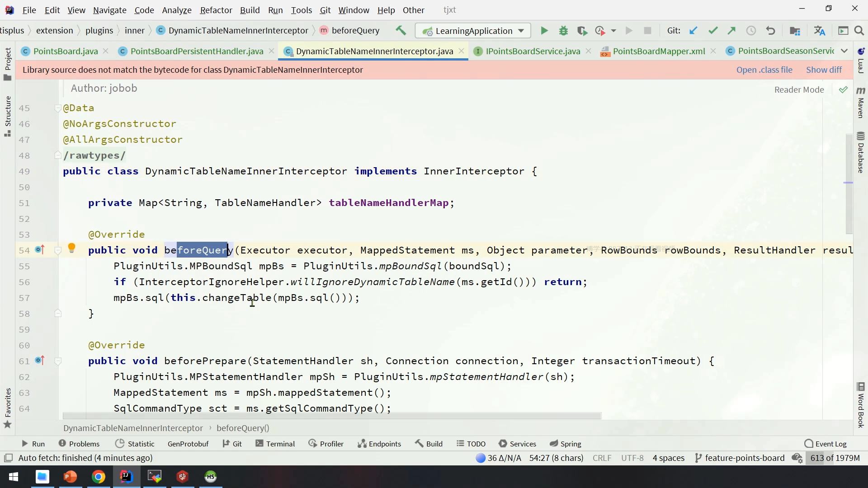The height and width of the screenshot is (488, 868).
Task: Click Open .class file link
Action: pos(764,70)
